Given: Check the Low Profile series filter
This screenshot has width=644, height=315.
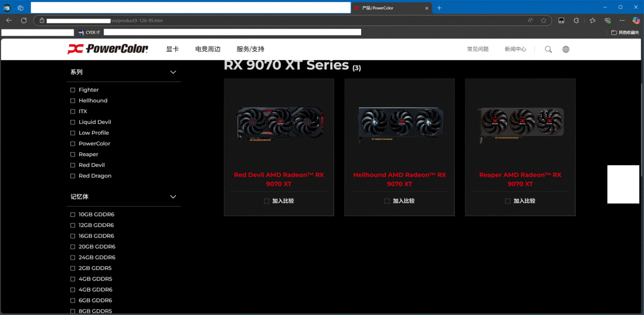Looking at the screenshot, I should (73, 133).
